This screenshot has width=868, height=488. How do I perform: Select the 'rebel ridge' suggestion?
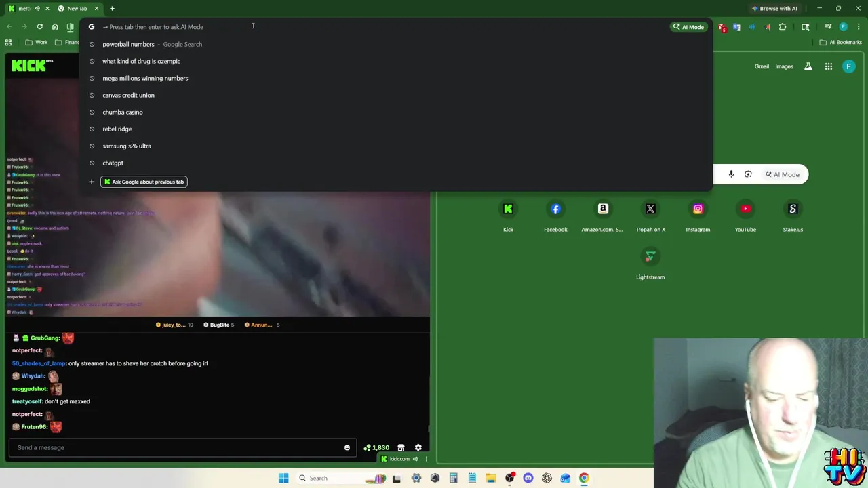pos(395,129)
